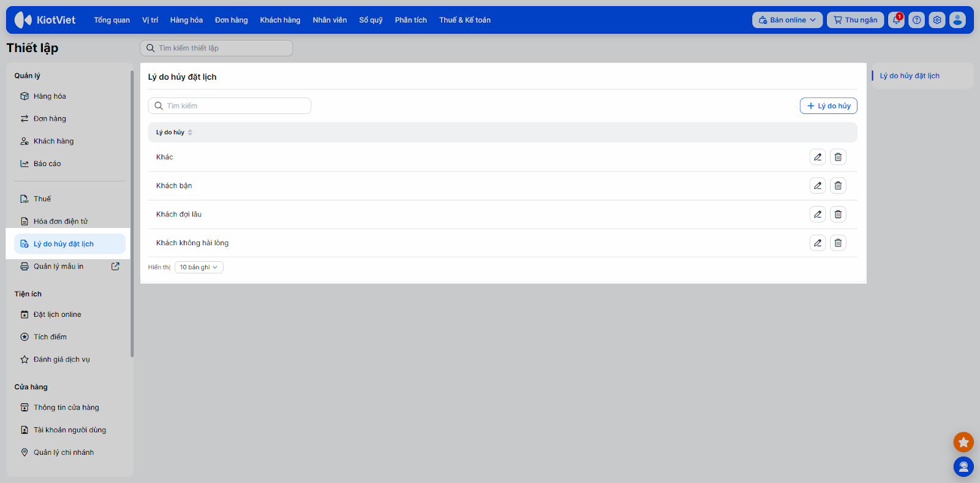
Task: Open the user account avatar
Action: [957, 20]
